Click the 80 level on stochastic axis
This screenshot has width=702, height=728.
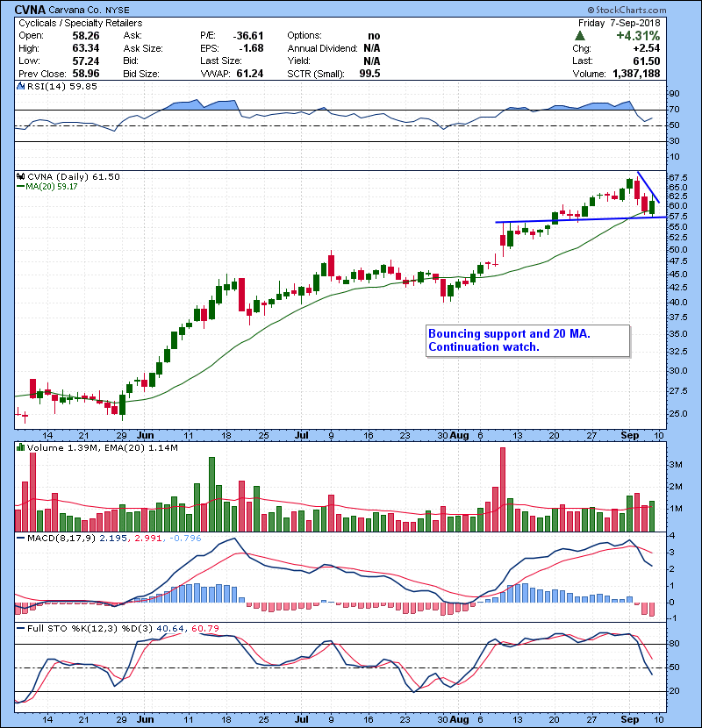(674, 644)
